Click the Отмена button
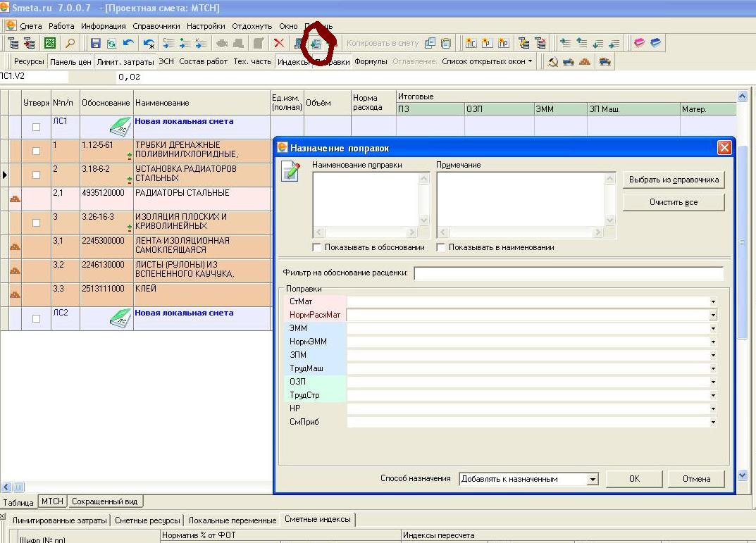The height and width of the screenshot is (543, 756). 696,479
